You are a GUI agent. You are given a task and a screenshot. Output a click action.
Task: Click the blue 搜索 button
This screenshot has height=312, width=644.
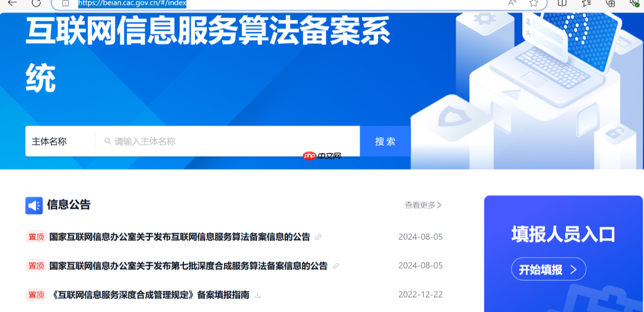[385, 141]
